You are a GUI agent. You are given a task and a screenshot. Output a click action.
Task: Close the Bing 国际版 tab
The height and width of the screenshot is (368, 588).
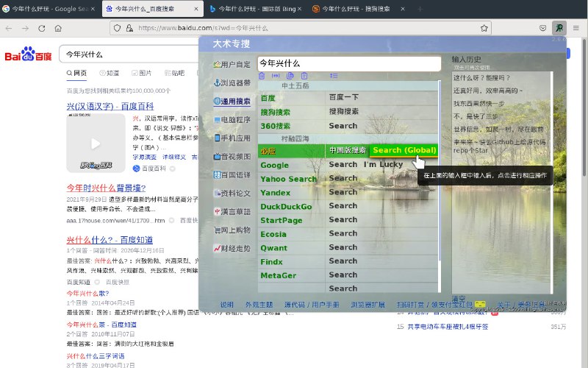point(299,9)
